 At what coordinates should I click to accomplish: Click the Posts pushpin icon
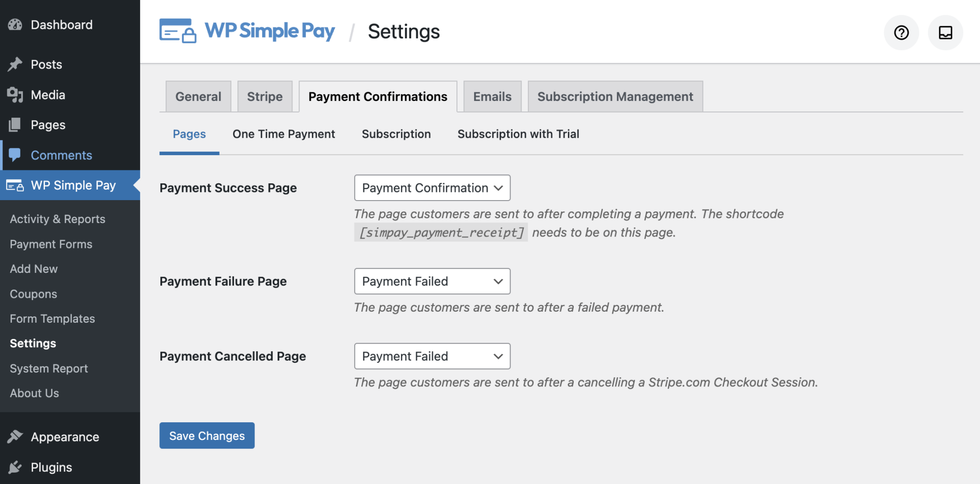pyautogui.click(x=16, y=64)
